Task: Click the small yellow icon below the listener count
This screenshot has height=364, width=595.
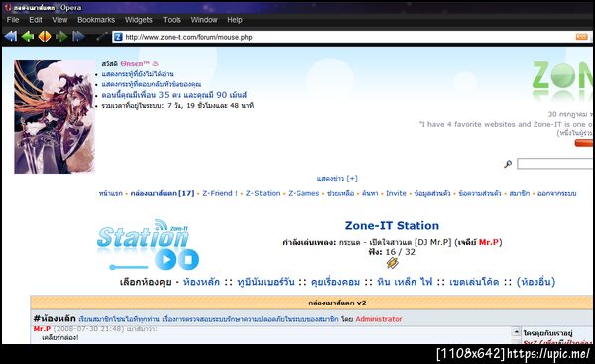Action: pyautogui.click(x=393, y=262)
